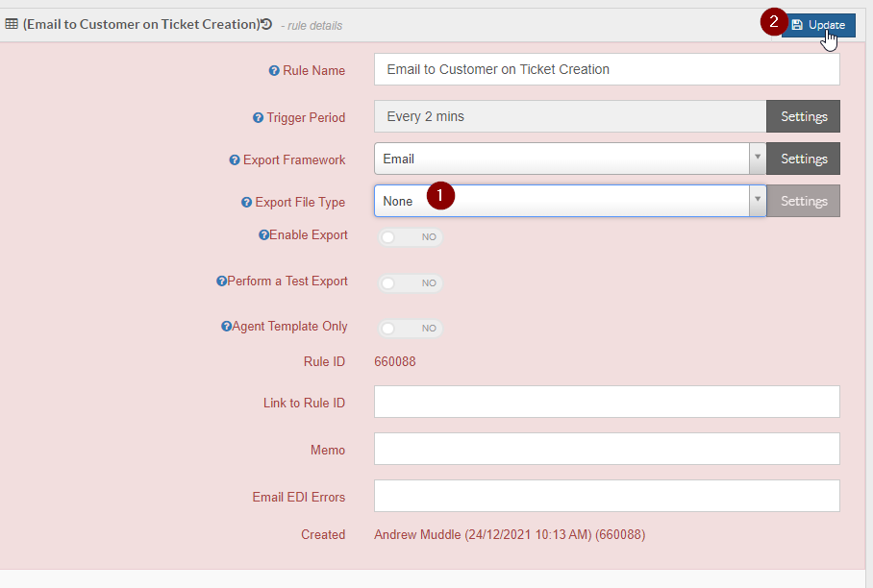Click the help icon next to Trigger Period
This screenshot has height=588, width=873.
(x=258, y=118)
